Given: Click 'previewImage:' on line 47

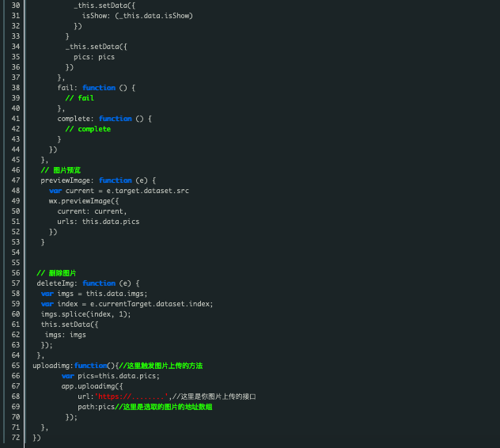Looking at the screenshot, I should [67, 180].
